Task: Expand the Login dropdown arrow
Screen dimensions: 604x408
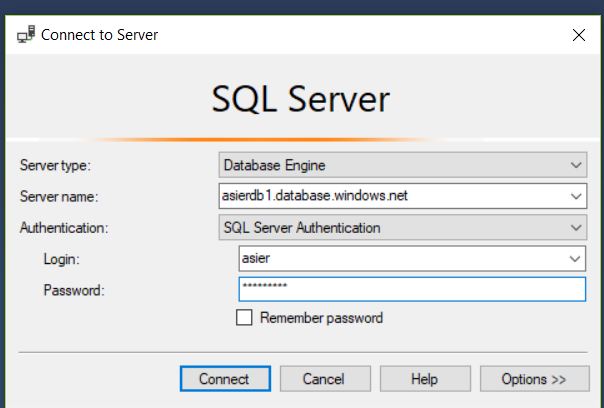Action: [x=575, y=259]
